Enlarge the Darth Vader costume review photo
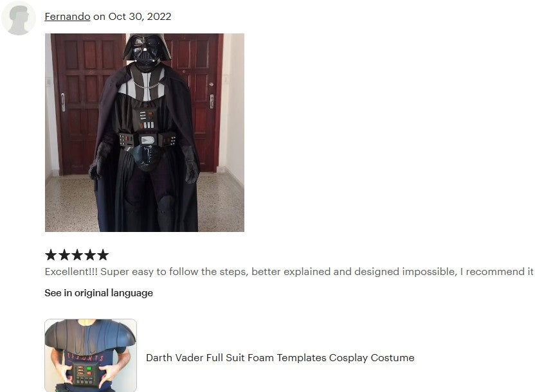 [144, 132]
